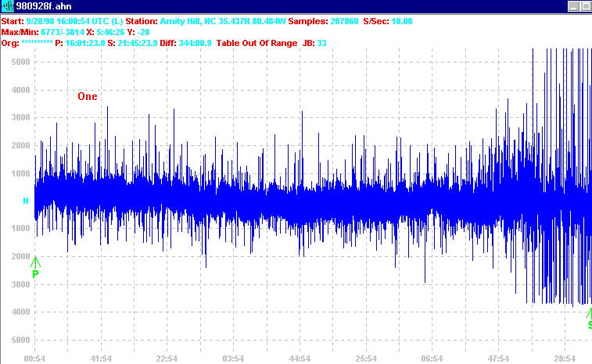This screenshot has height=364, width=592.
Task: Click the JB value 33
Action: pos(321,43)
